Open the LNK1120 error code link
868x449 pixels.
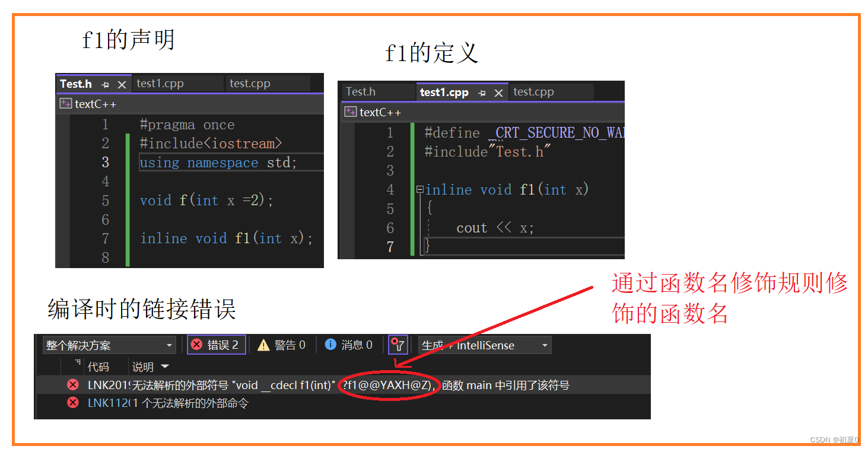point(109,403)
